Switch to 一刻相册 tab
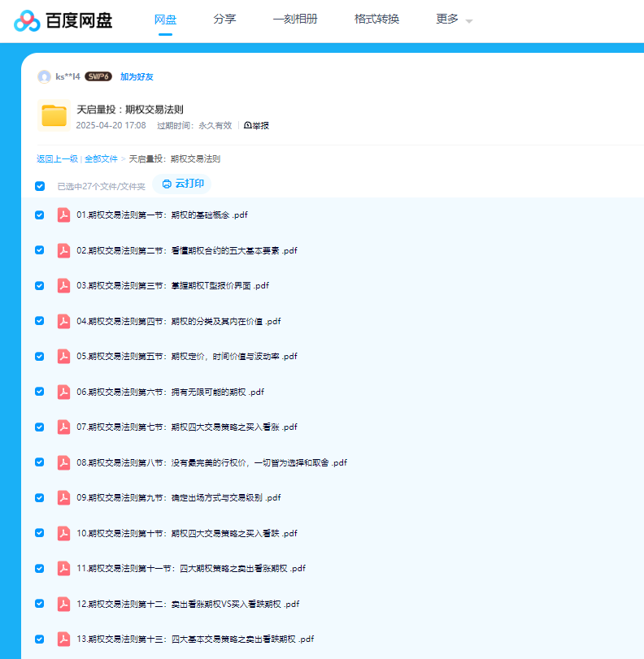 coord(294,19)
